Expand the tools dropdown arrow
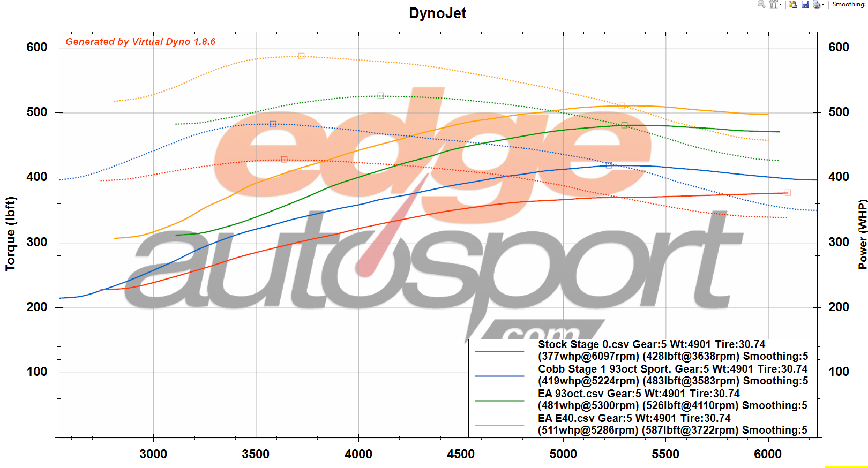Viewport: 868px width, 468px height. pyautogui.click(x=780, y=5)
